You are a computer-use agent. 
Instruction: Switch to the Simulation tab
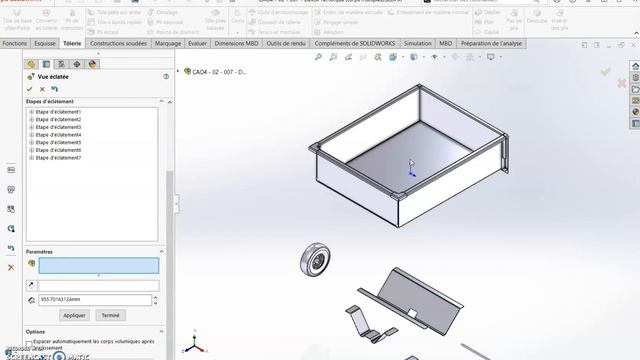[418, 43]
